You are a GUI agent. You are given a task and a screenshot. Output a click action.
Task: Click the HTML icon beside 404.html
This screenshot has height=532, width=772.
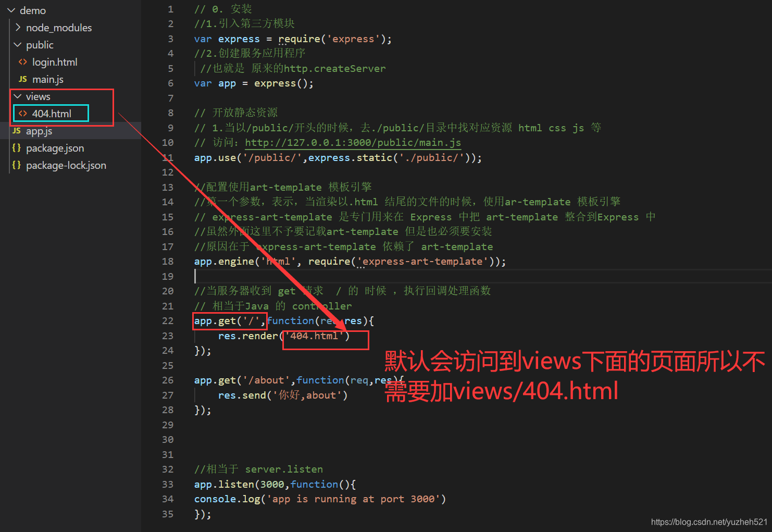pos(23,114)
